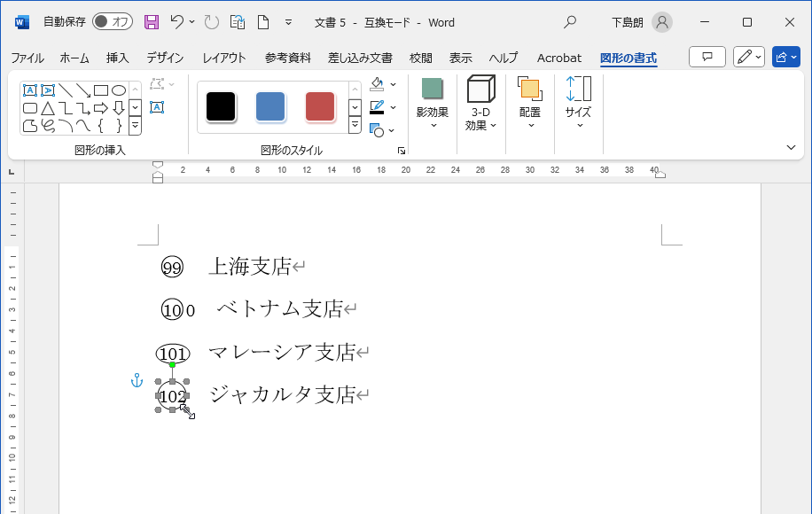Click the oval shape around 101
812x514 pixels.
pyautogui.click(x=173, y=354)
